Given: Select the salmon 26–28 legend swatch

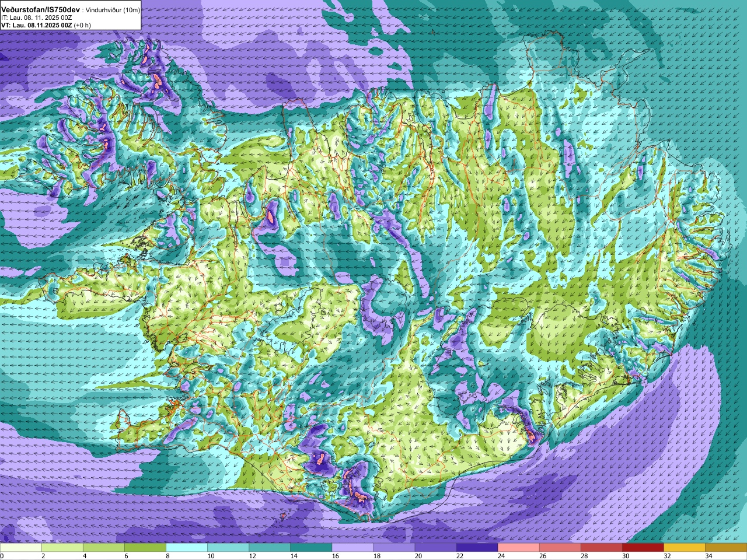Looking at the screenshot, I should (x=560, y=548).
